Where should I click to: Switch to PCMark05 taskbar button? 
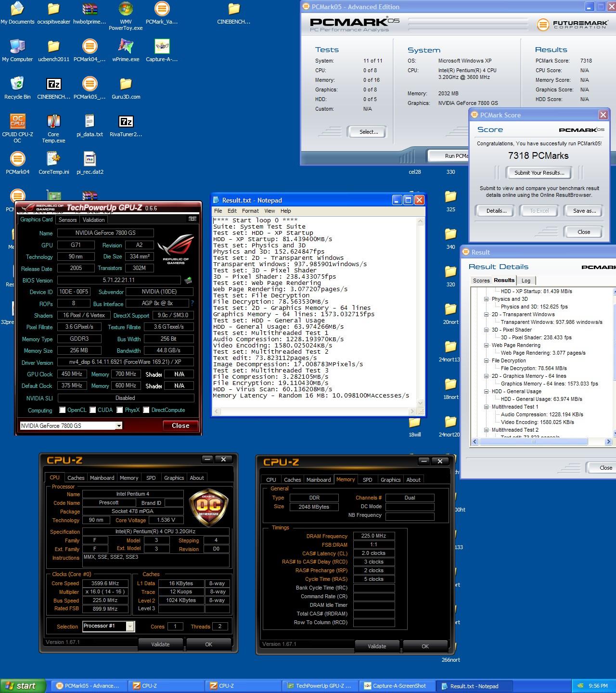click(x=89, y=686)
